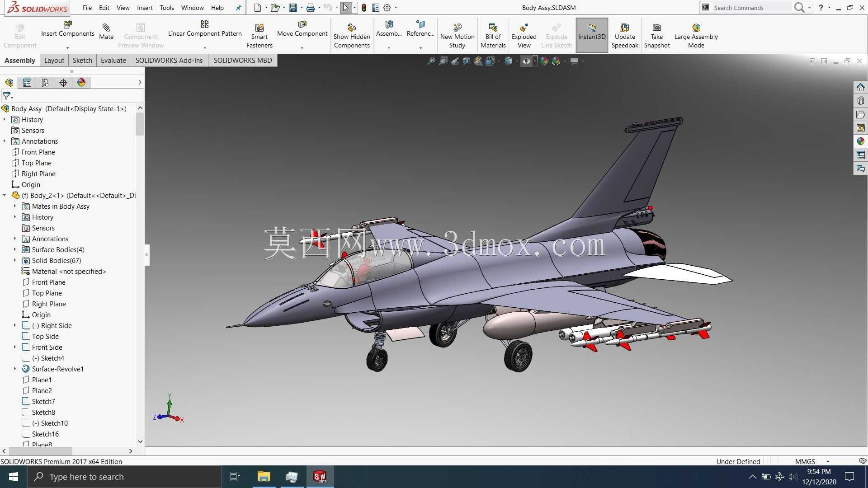Switch to the Layout tab
868x488 pixels.
pyautogui.click(x=54, y=60)
